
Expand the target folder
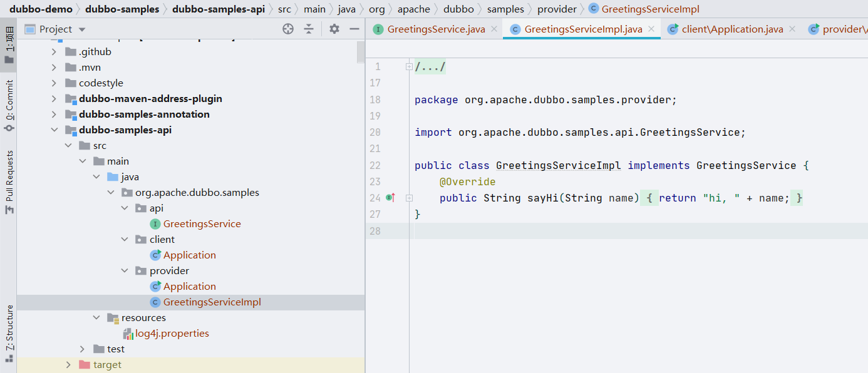click(x=68, y=364)
